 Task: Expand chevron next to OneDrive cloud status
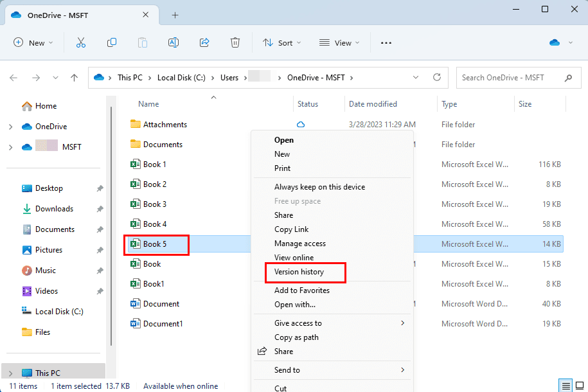(x=571, y=43)
